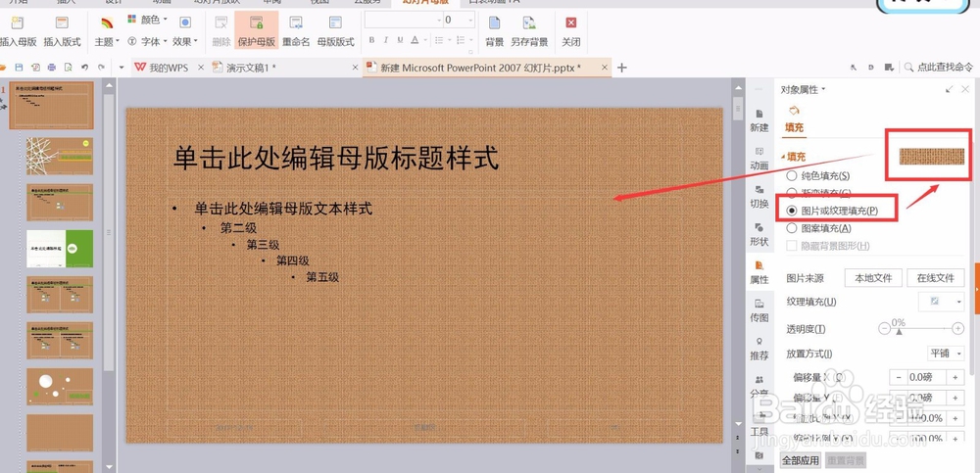Click the Print icon in quick access toolbar
The image size is (980, 473).
[52, 67]
